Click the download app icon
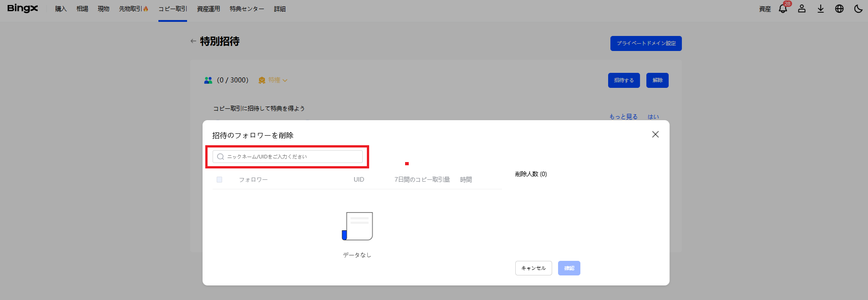Viewport: 868px width, 300px height. tap(821, 9)
